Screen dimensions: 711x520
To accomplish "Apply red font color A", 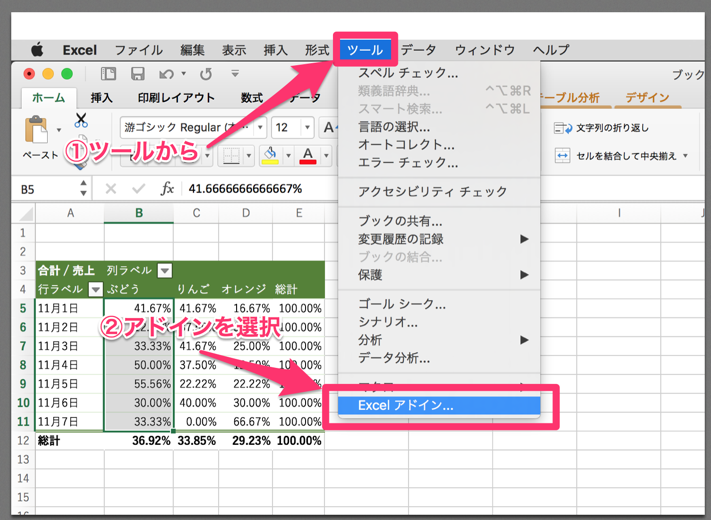I will (x=308, y=156).
